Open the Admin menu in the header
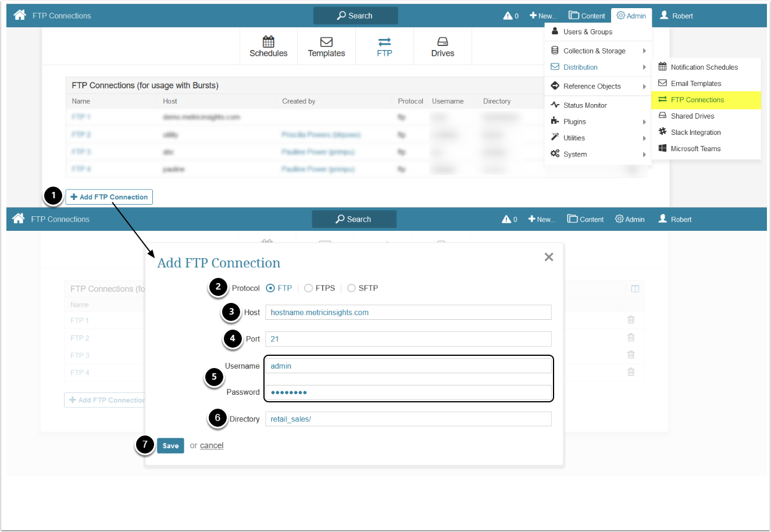Screen dimensions: 771x532 631,16
